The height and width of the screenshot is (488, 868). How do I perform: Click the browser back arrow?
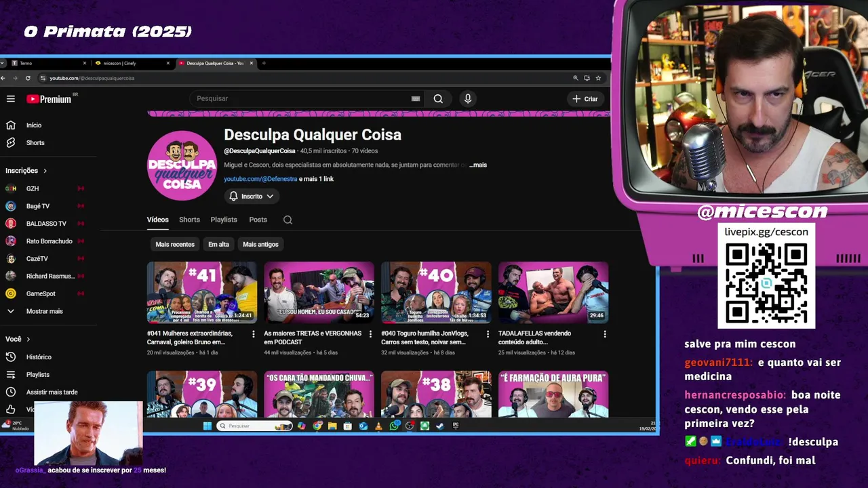[x=3, y=78]
